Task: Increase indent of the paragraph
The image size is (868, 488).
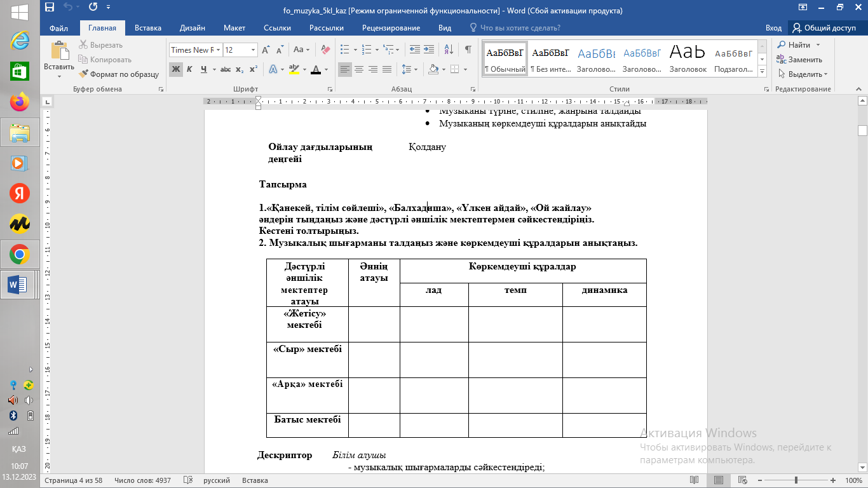Action: 430,50
